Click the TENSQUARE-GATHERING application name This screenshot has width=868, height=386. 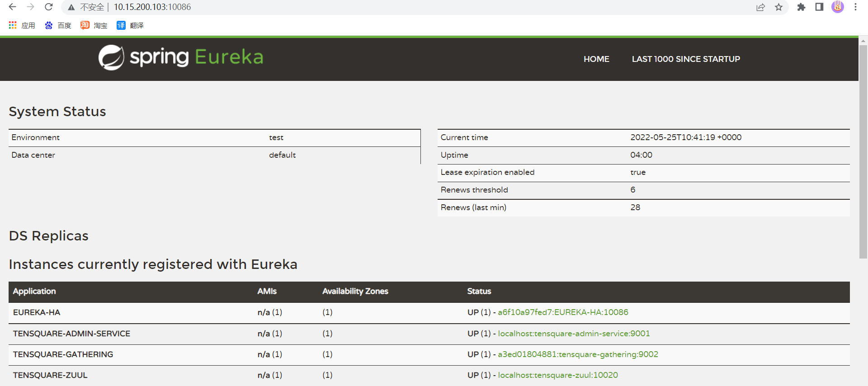pos(63,354)
